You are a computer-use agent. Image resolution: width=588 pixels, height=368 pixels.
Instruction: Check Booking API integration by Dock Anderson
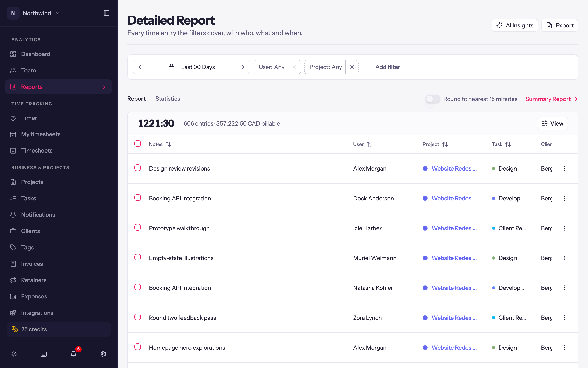138,198
